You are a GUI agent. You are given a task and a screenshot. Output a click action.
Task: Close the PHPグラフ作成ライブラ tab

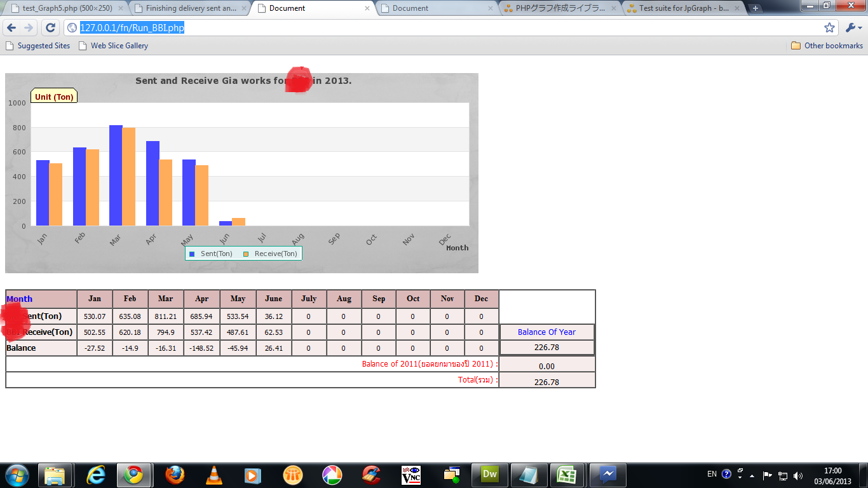[x=614, y=8]
